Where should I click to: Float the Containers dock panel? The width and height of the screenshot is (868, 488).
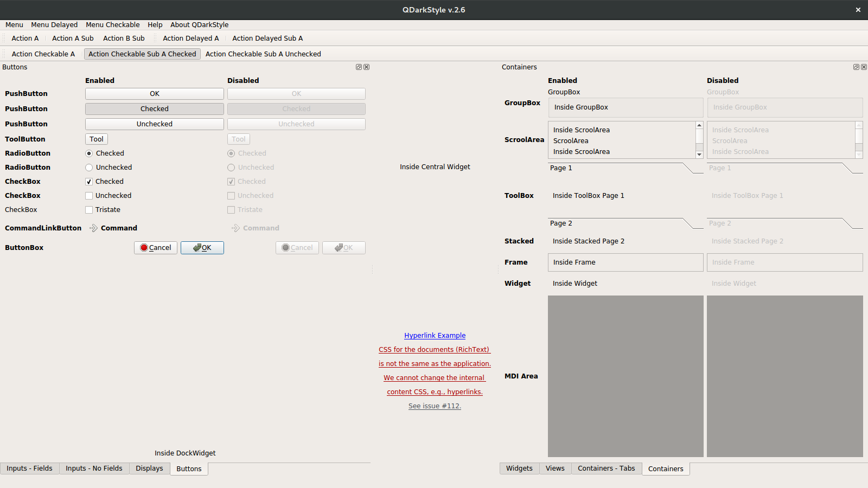856,67
